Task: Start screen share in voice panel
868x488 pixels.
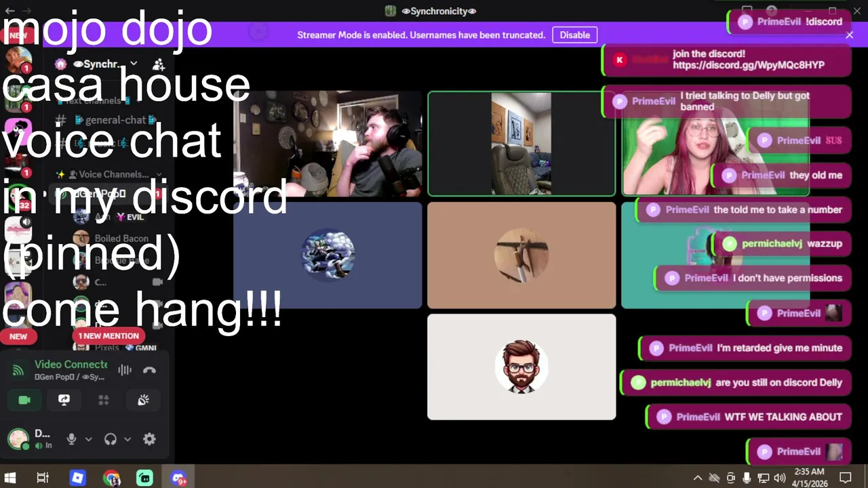Action: point(64,400)
